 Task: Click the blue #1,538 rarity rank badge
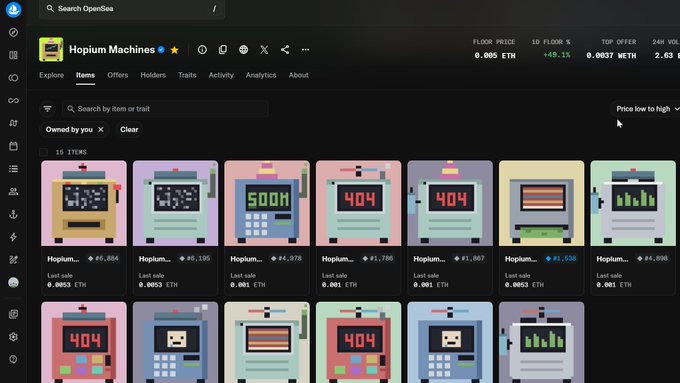561,259
